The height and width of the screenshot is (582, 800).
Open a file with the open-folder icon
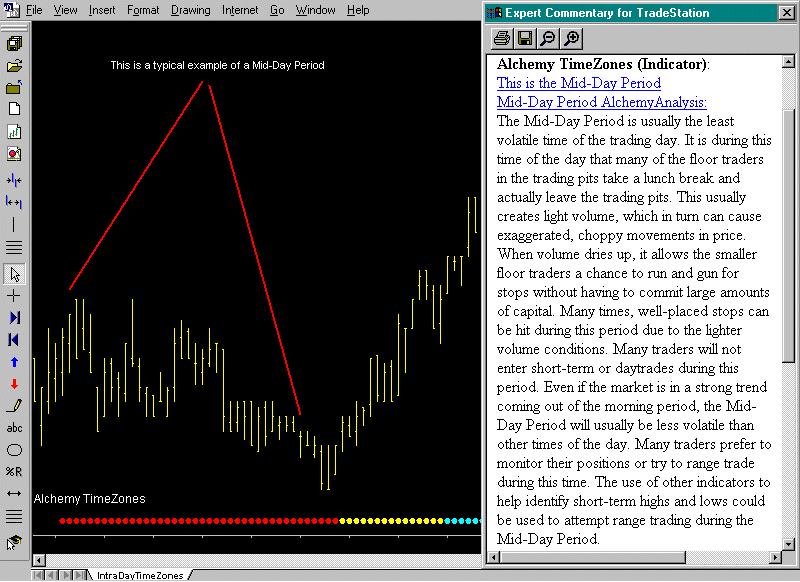coord(14,66)
